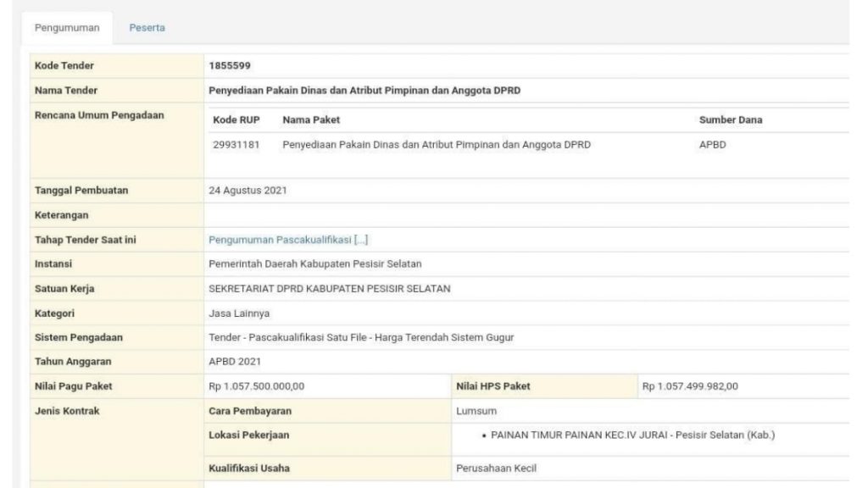Switch to the Peserta tab
The width and height of the screenshot is (868, 488).
click(147, 28)
